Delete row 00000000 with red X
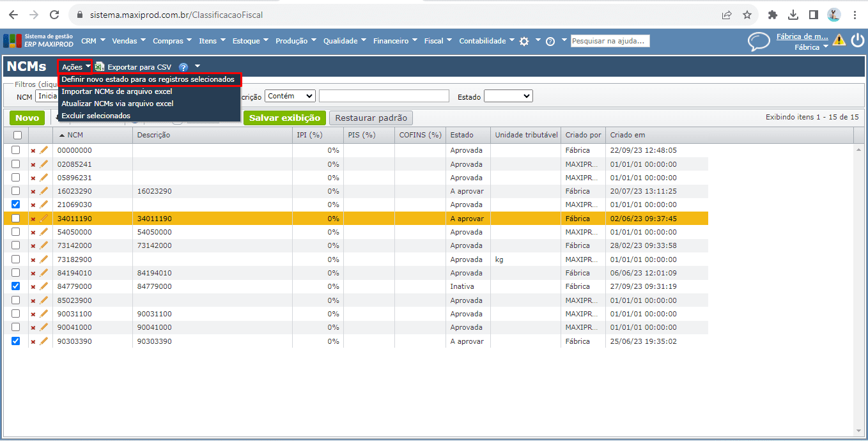 pos(33,151)
